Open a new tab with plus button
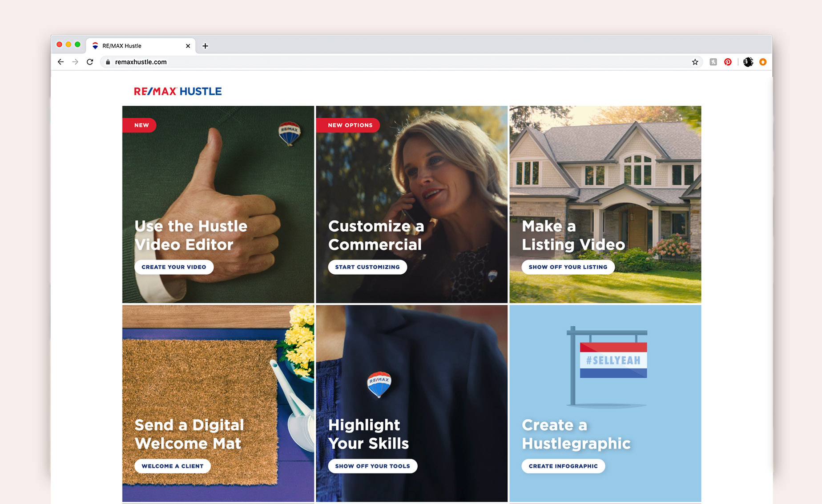This screenshot has height=504, width=822. pos(205,46)
